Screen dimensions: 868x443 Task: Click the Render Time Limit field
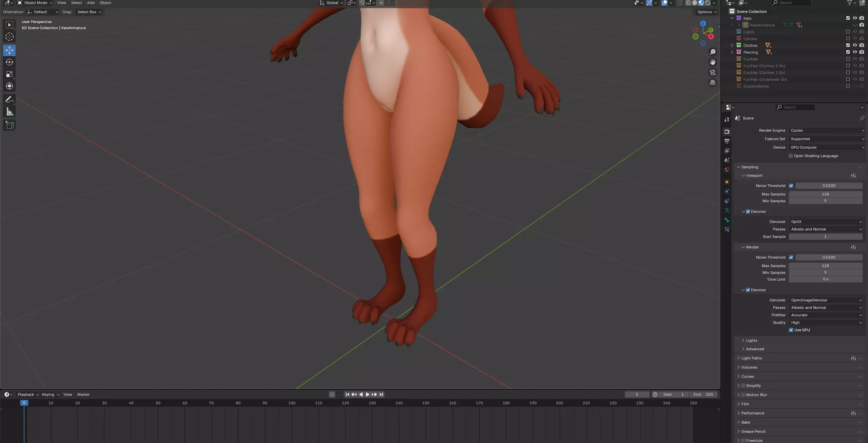pos(826,279)
